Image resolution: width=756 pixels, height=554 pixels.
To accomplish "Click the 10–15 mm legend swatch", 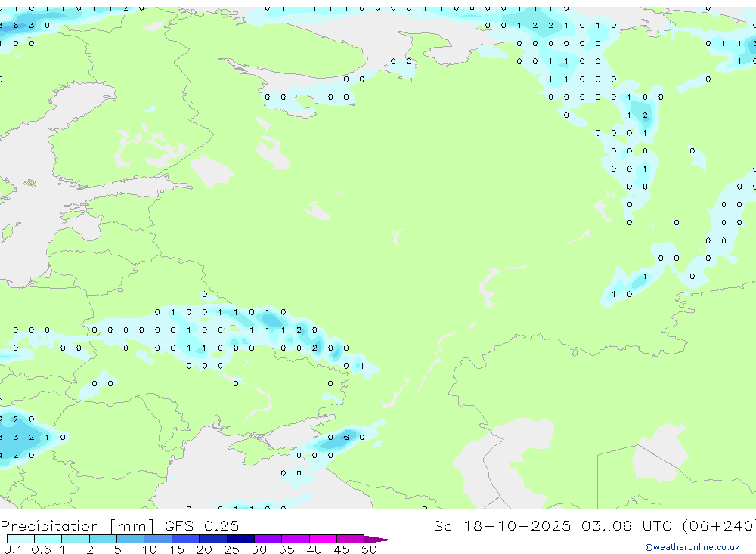I will point(158,539).
